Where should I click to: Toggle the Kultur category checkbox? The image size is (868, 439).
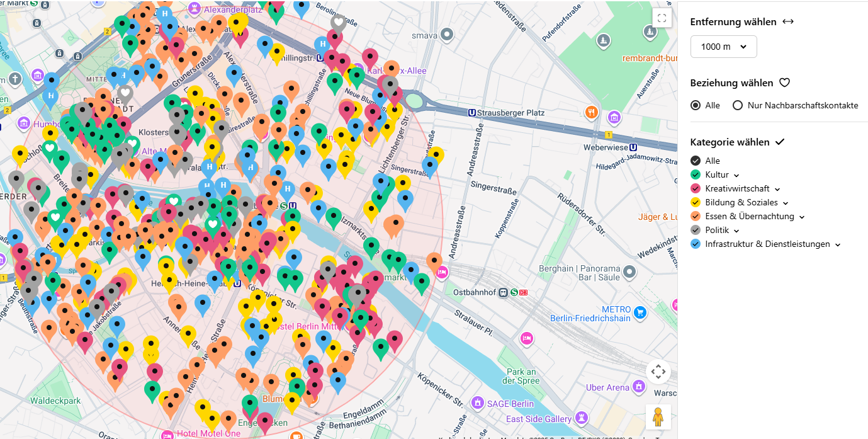[696, 174]
